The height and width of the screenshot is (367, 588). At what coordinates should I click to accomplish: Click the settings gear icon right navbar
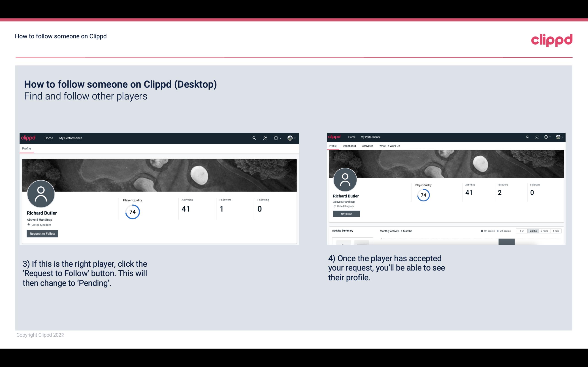(x=547, y=137)
